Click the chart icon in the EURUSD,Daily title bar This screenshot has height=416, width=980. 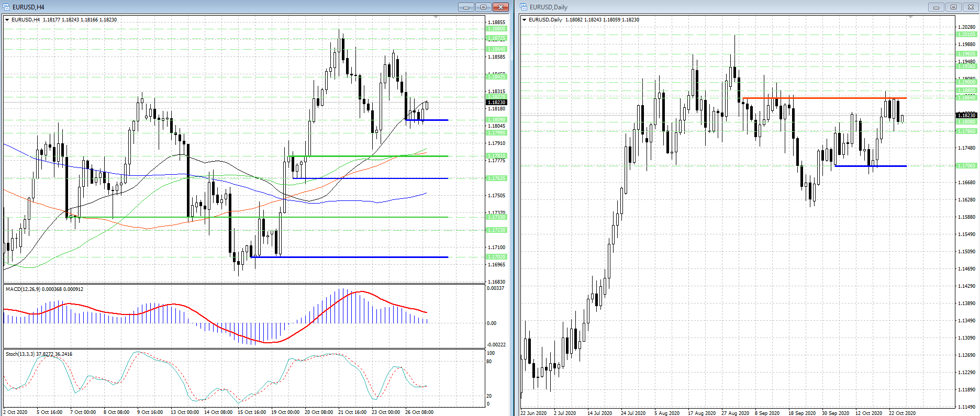pyautogui.click(x=524, y=7)
